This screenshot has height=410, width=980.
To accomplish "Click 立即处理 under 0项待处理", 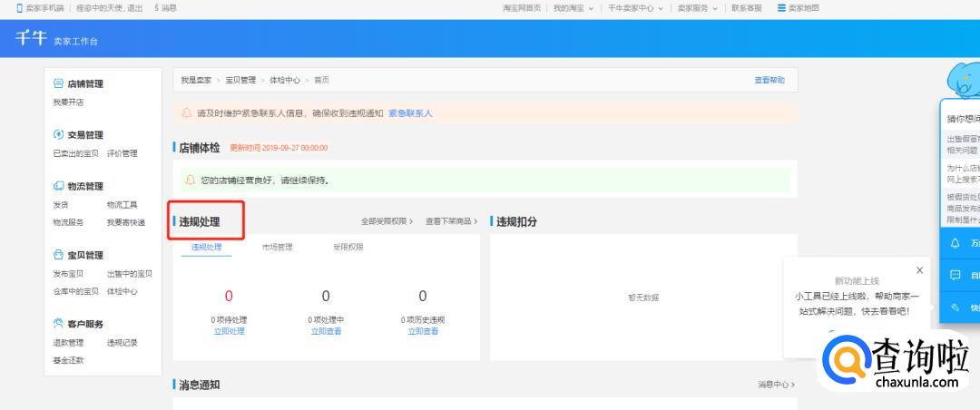I will tap(229, 332).
